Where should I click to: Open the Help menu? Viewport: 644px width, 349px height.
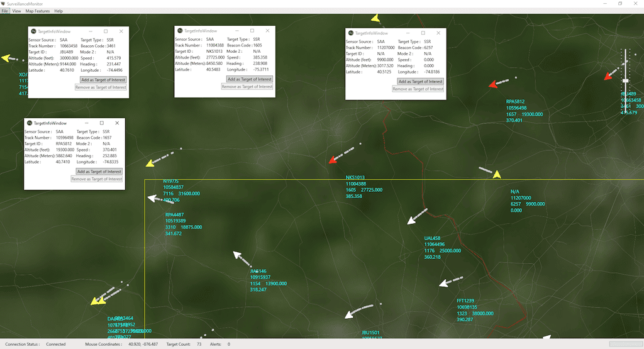(x=58, y=11)
